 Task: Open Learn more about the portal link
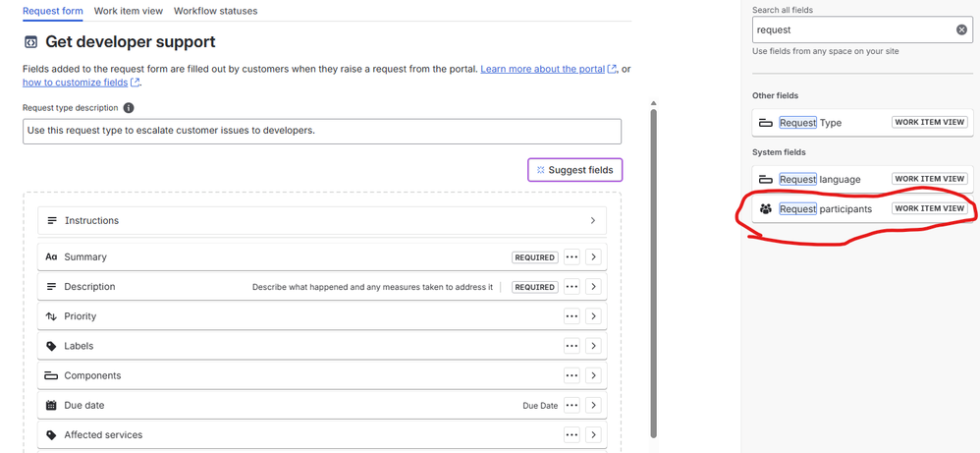(x=542, y=69)
